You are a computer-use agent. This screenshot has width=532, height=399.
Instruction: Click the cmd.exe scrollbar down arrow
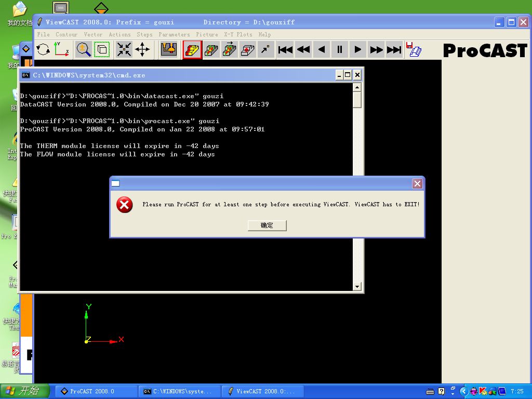(357, 287)
